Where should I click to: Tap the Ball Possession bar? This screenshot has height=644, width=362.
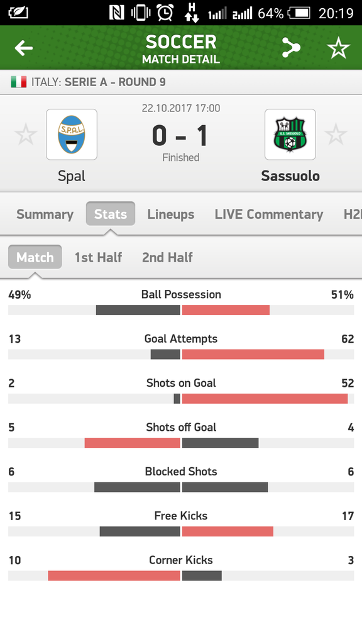coord(181,310)
